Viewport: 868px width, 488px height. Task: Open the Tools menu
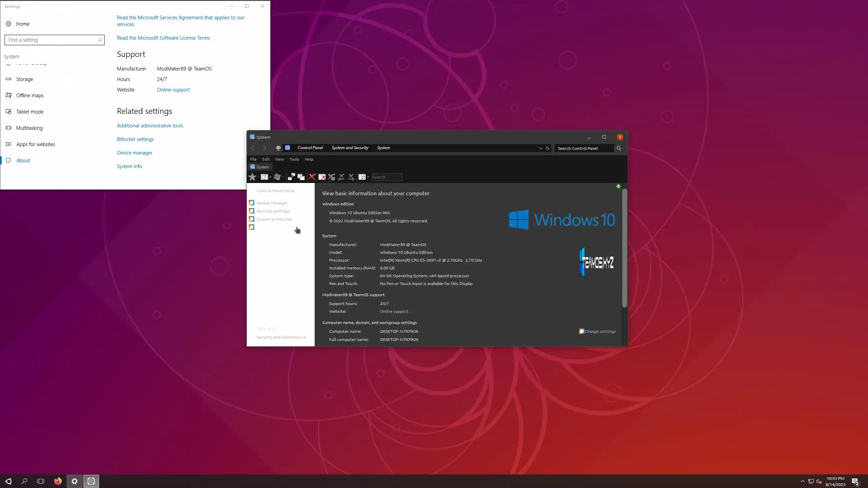pos(294,159)
